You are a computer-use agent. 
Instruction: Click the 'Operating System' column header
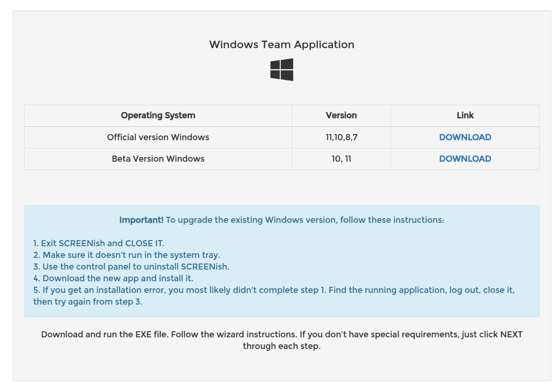click(158, 115)
